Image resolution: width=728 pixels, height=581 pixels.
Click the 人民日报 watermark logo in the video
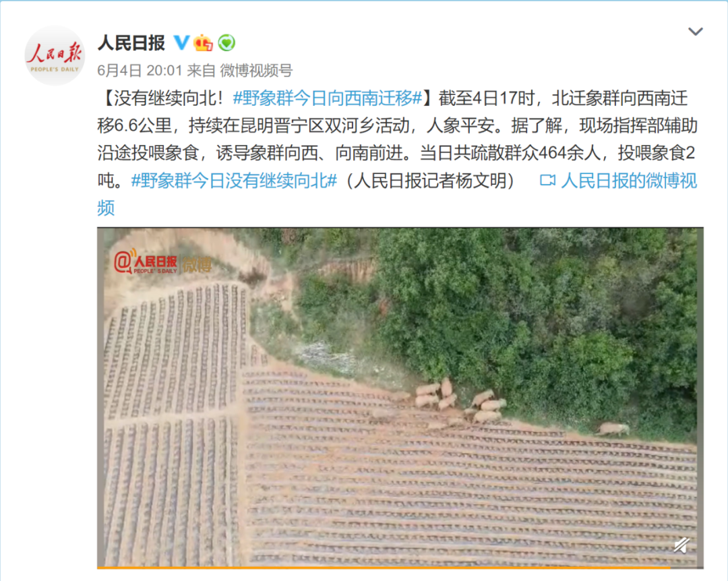(146, 262)
